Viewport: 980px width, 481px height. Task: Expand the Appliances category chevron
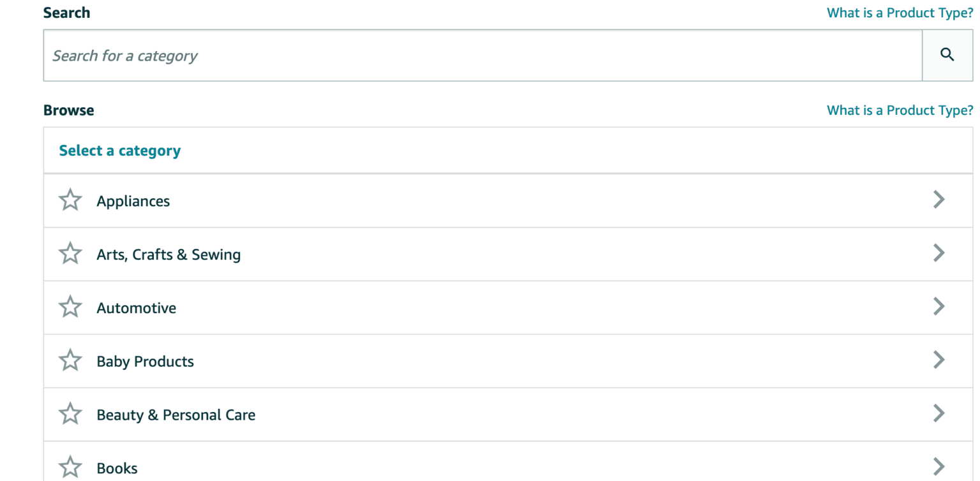point(939,200)
